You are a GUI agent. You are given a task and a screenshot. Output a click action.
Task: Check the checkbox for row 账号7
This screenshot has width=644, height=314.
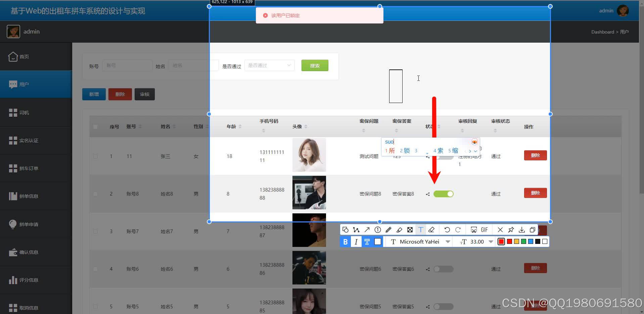click(95, 231)
